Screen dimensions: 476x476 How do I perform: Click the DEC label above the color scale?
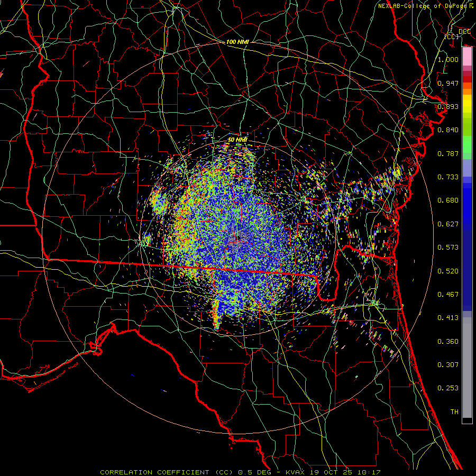pos(464,32)
